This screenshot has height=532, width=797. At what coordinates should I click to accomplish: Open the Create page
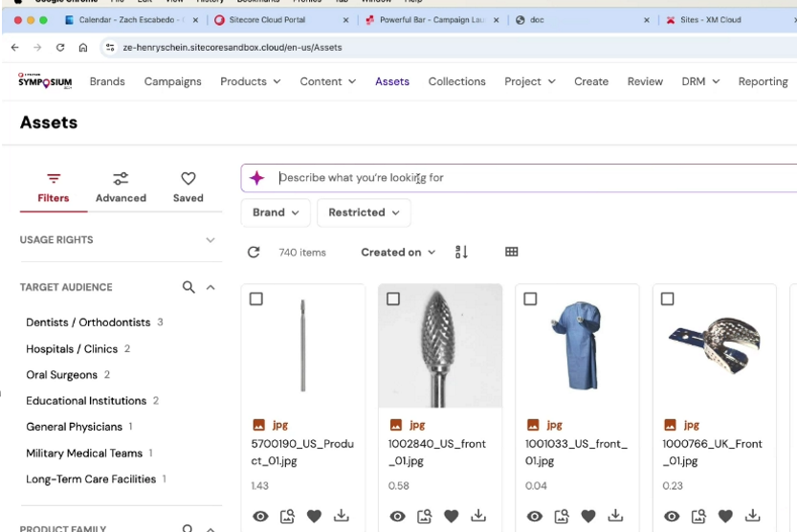pos(591,81)
